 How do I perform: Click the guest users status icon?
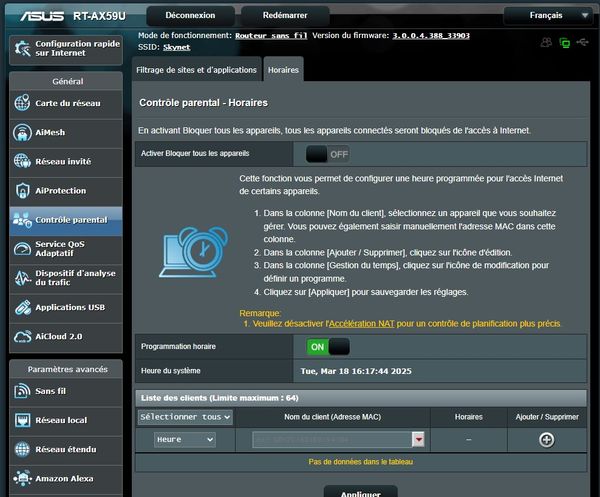tap(546, 43)
